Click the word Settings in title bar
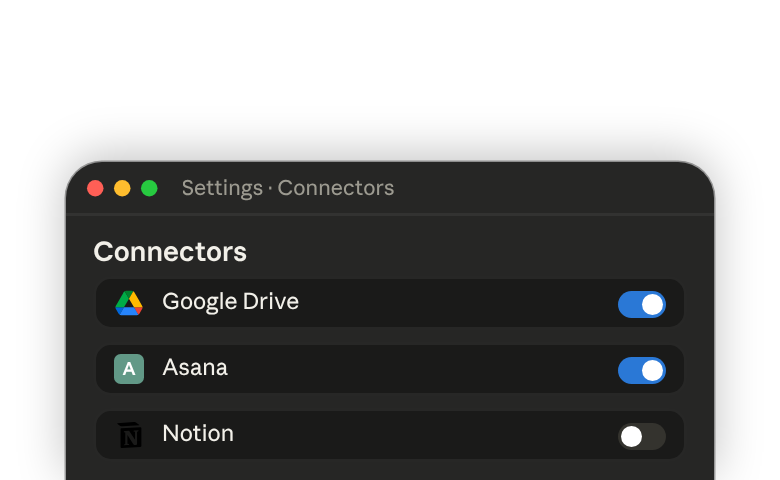 click(x=222, y=189)
